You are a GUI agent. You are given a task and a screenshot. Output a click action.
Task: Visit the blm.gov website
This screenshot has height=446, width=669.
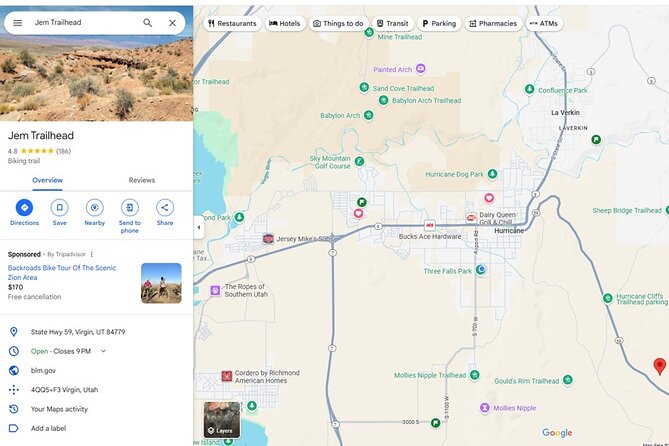tap(43, 370)
